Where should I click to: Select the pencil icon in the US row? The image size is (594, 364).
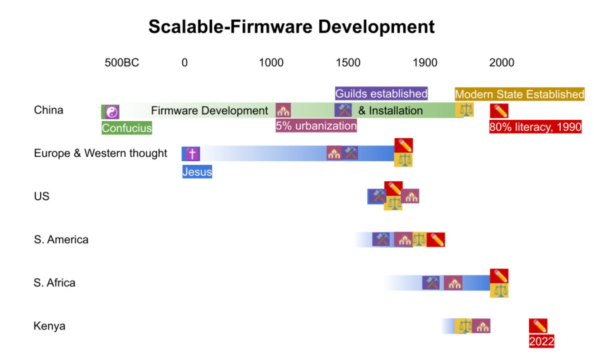[x=394, y=188]
